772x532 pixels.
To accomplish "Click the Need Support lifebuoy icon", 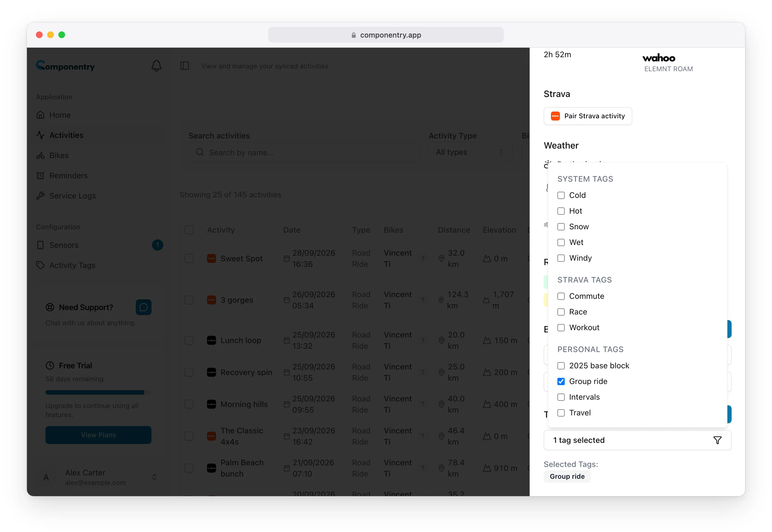I will pyautogui.click(x=50, y=307).
